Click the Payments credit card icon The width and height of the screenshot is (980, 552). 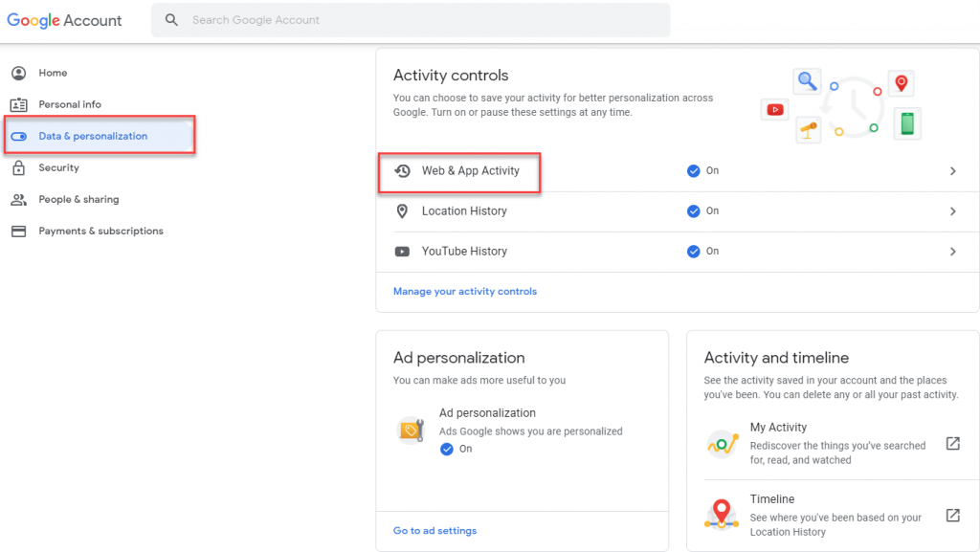click(19, 232)
